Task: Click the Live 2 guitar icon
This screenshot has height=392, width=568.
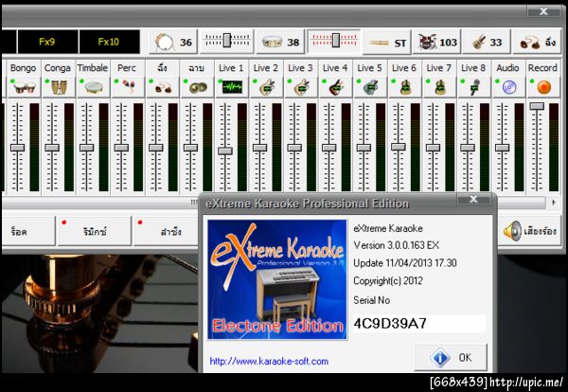Action: click(x=267, y=87)
